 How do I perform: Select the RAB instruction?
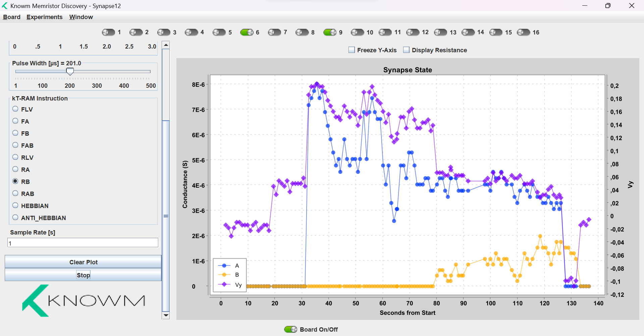pyautogui.click(x=15, y=193)
